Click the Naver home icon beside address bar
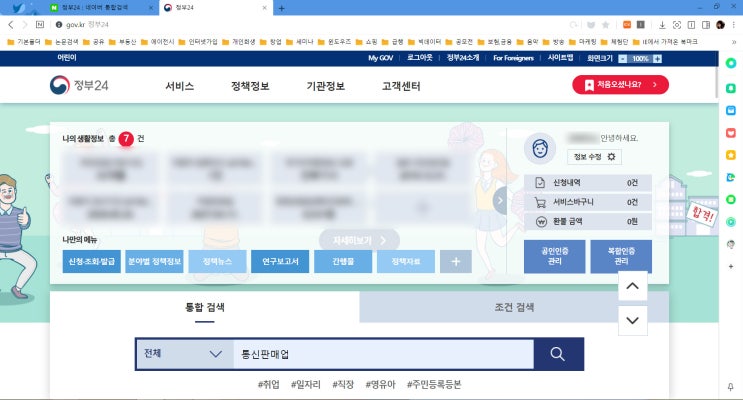This screenshot has width=743, height=400. 40,24
